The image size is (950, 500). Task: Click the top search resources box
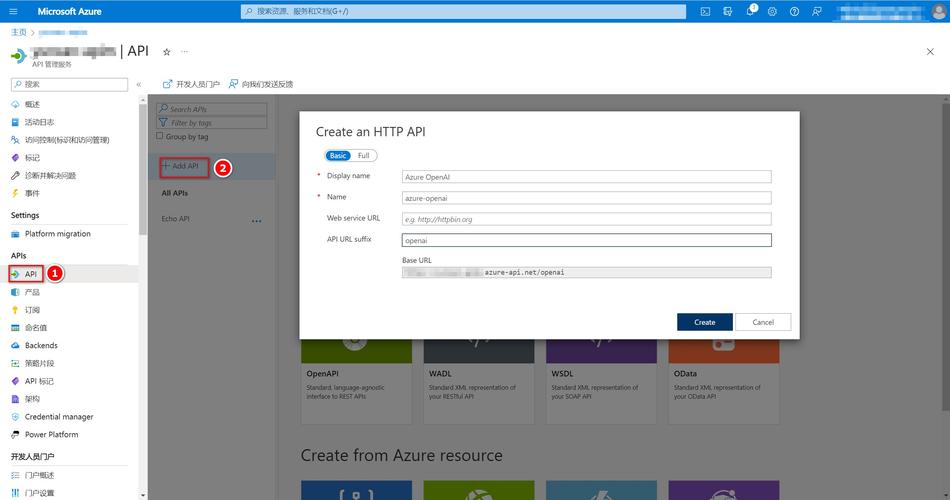pos(463,12)
